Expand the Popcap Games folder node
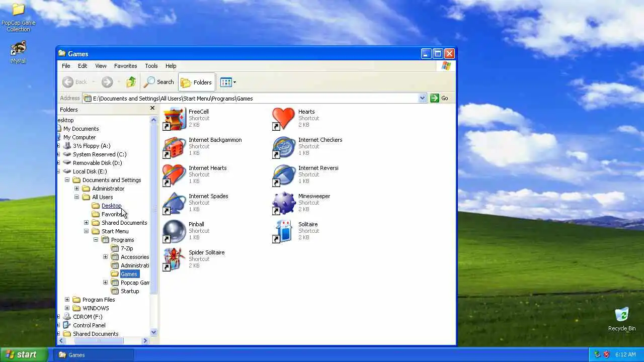 tap(105, 283)
